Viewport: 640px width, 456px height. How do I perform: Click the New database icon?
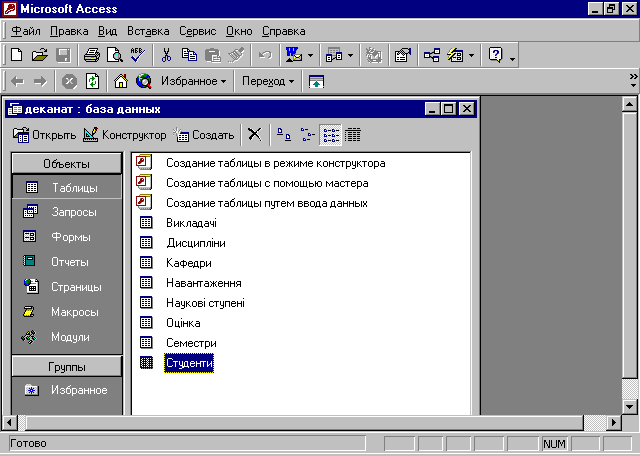click(x=16, y=55)
